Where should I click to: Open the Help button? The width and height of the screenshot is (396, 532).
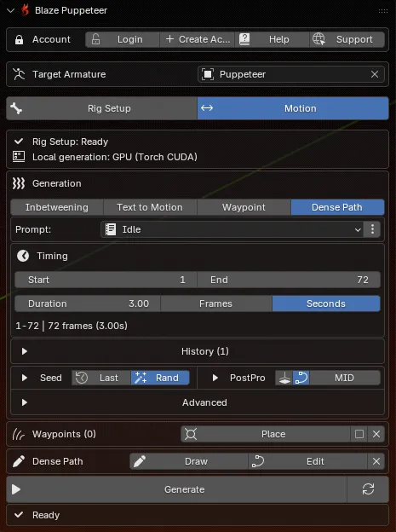[x=272, y=40]
